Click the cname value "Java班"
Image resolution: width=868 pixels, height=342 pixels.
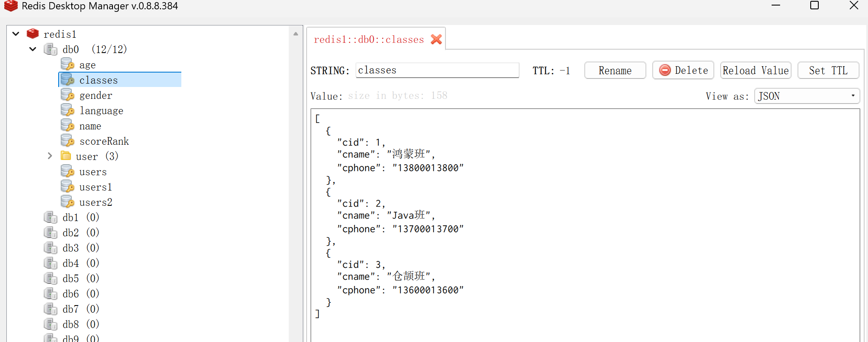(409, 215)
